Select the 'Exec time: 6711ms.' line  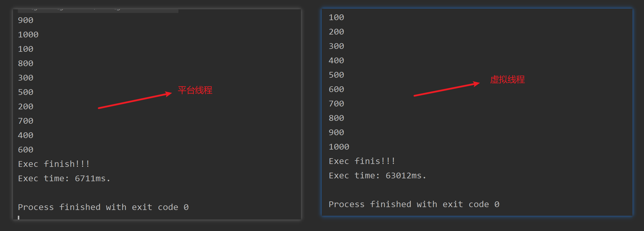[64, 179]
